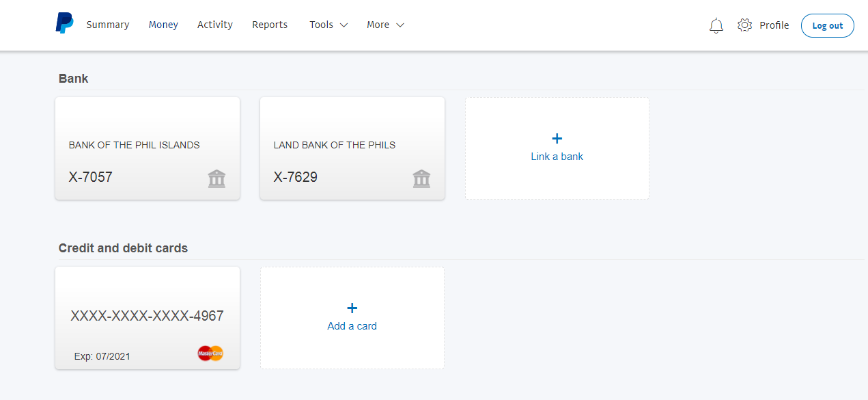This screenshot has width=868, height=400.
Task: Open settings via the gear icon
Action: [744, 25]
